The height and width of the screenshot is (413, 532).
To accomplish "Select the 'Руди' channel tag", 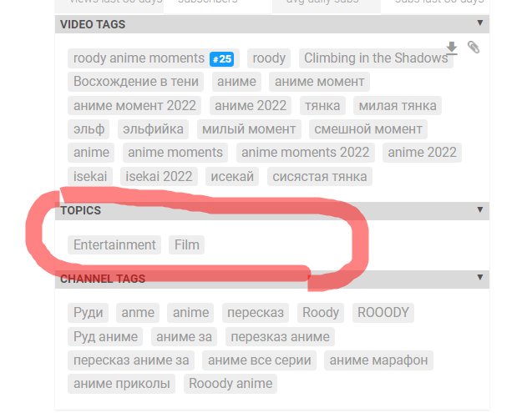I will pyautogui.click(x=88, y=313).
